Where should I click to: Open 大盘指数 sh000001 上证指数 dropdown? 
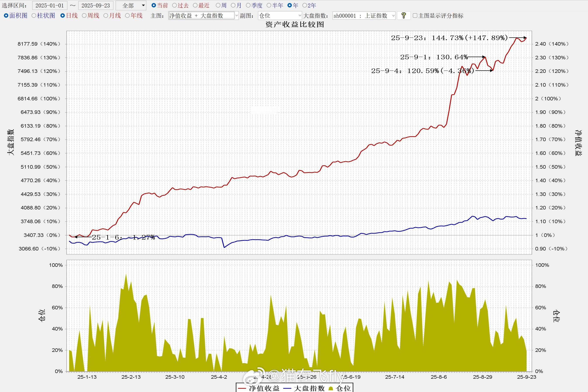coord(364,16)
